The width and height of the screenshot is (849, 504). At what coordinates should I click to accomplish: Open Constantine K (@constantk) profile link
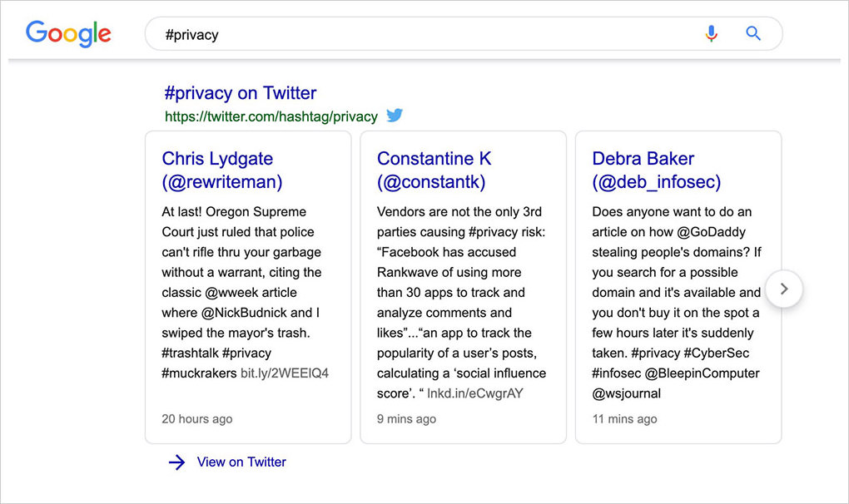[x=434, y=170]
